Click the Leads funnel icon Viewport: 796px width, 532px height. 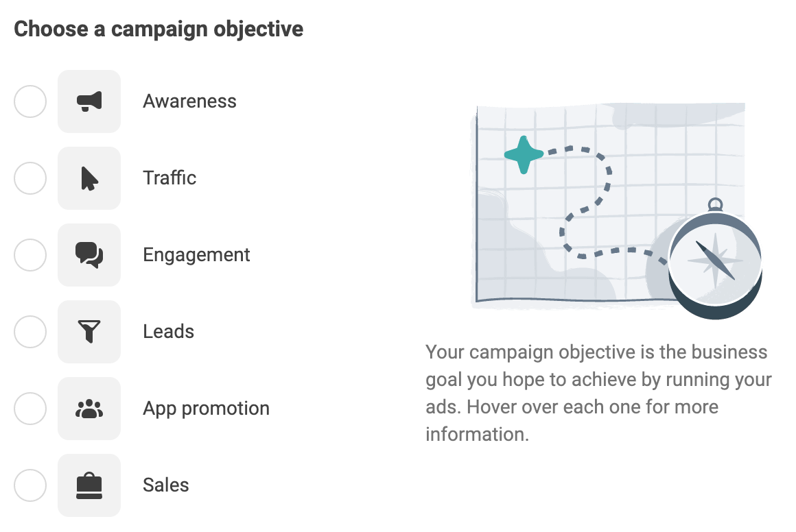89,332
